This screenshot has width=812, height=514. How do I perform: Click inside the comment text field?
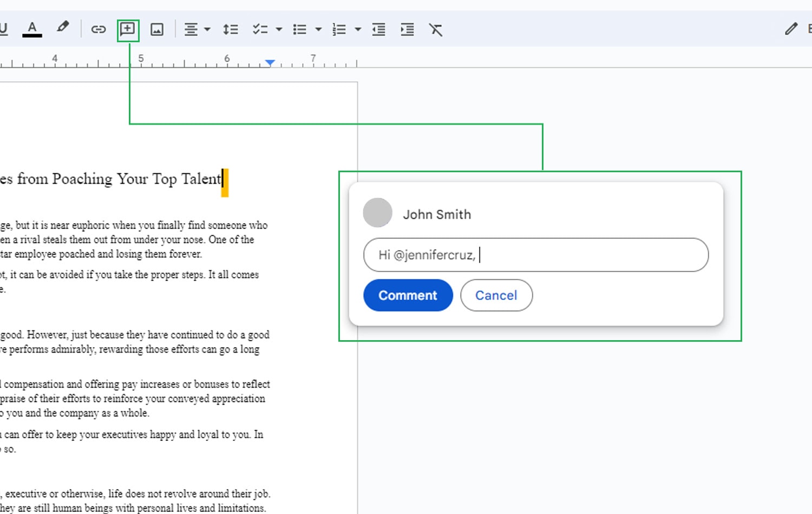pyautogui.click(x=535, y=255)
